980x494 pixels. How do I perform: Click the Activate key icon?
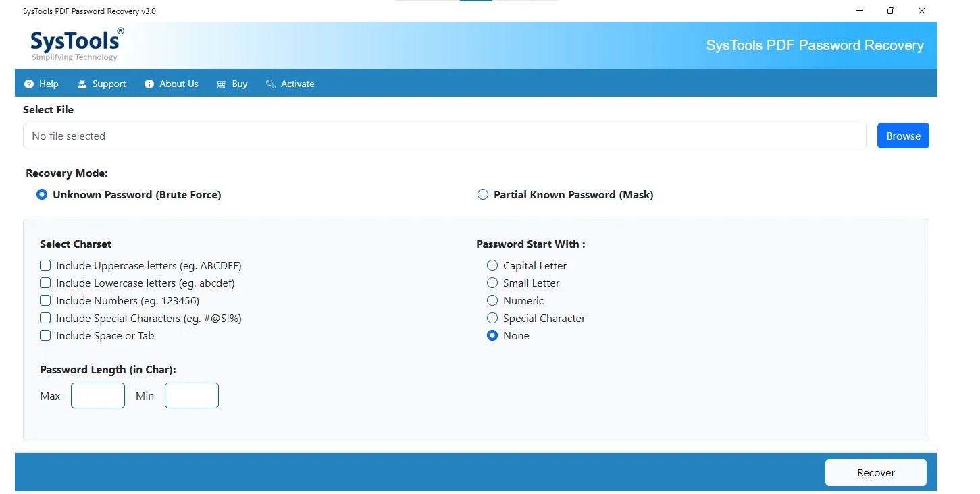(271, 84)
